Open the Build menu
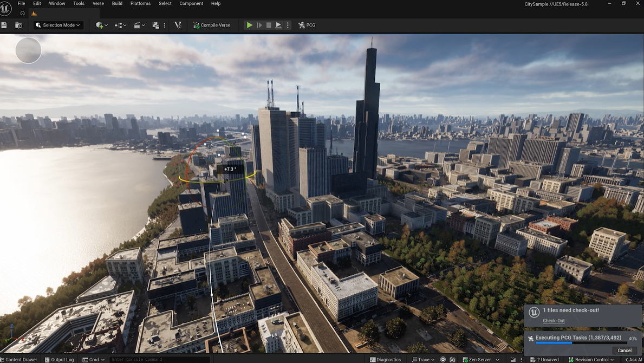 117,3
